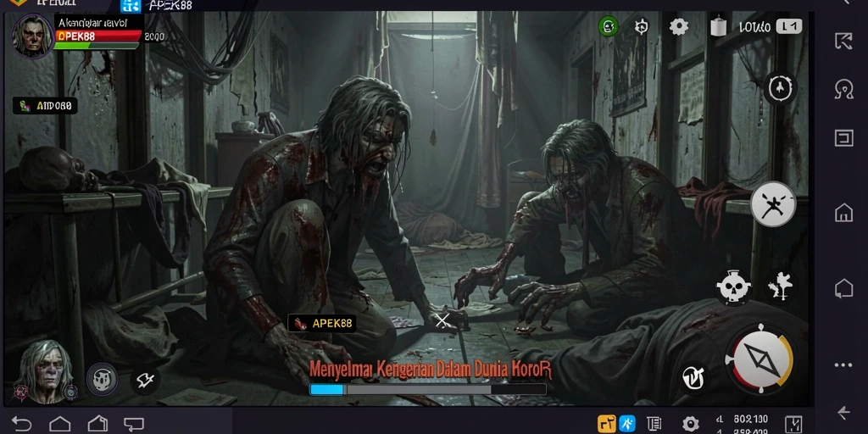Click the small purple badge on the companion portrait

click(70, 392)
